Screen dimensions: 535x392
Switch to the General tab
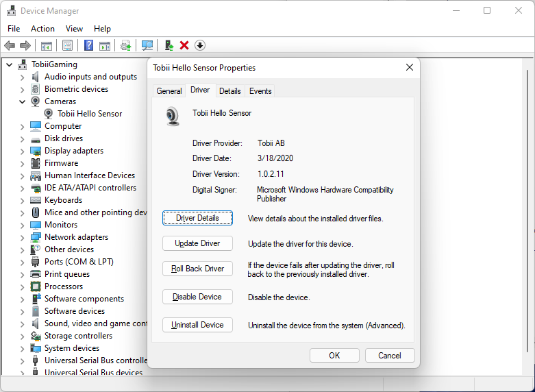click(169, 91)
